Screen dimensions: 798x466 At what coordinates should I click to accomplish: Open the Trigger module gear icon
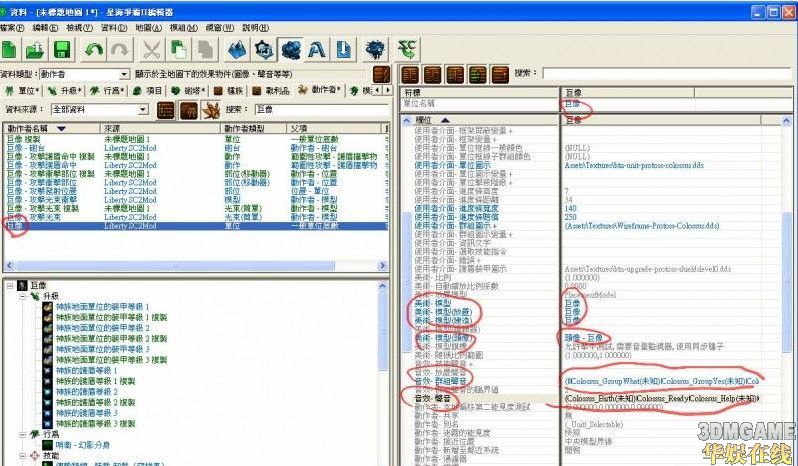(x=264, y=50)
